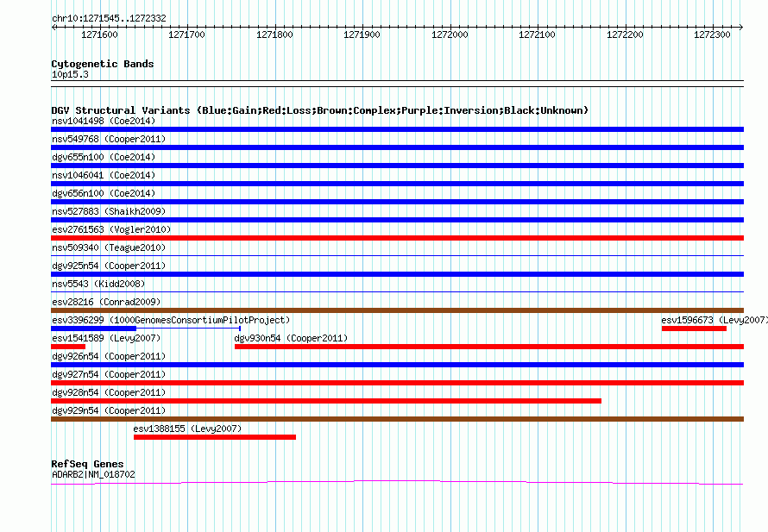Click the magenta ADARB2 gene track line
Screen dimensions: 768x532
(x=397, y=483)
